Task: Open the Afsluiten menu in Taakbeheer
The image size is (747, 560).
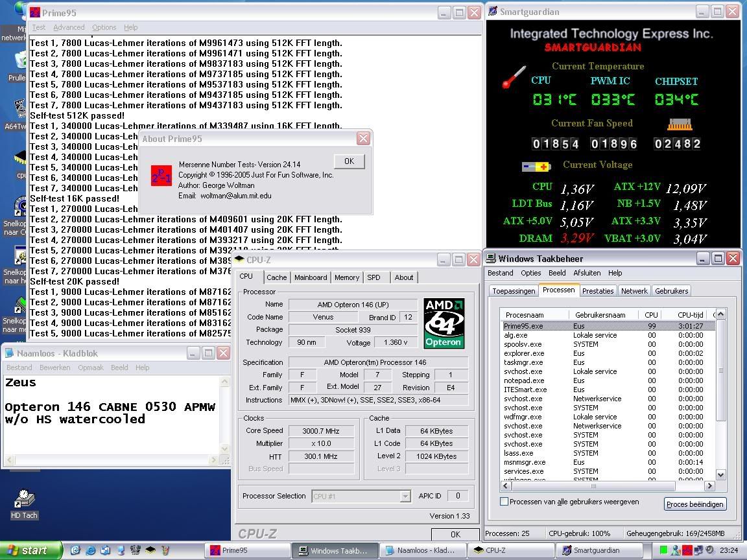Action: point(587,273)
